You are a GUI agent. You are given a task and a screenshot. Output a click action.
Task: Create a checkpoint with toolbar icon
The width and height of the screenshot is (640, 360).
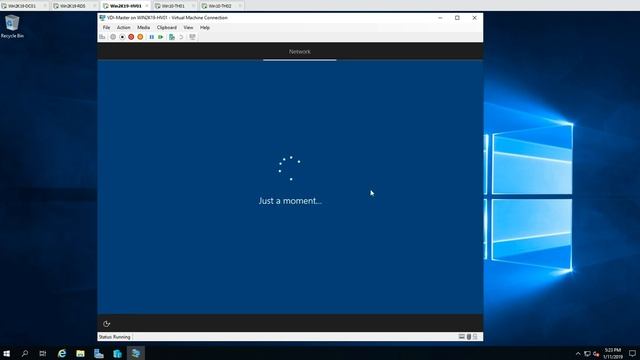tap(172, 37)
